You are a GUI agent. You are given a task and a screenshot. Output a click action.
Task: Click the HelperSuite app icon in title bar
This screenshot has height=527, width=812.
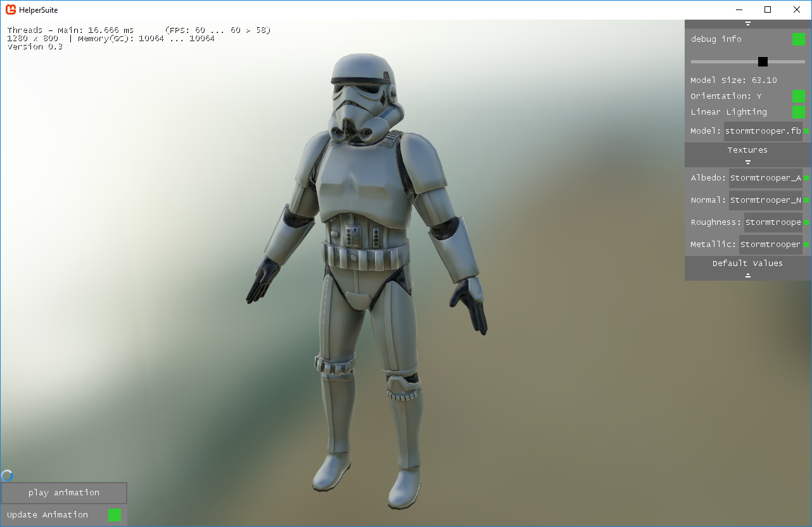coord(11,10)
